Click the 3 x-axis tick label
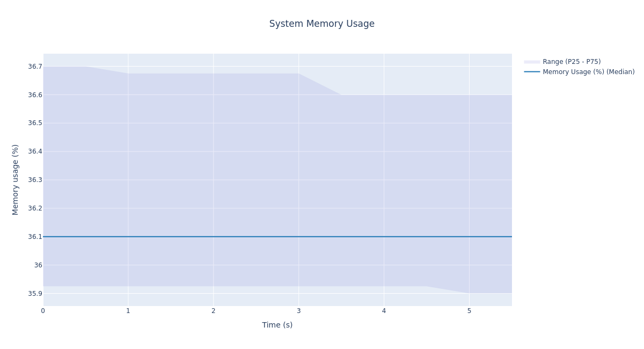This screenshot has height=349, width=644. [298, 311]
